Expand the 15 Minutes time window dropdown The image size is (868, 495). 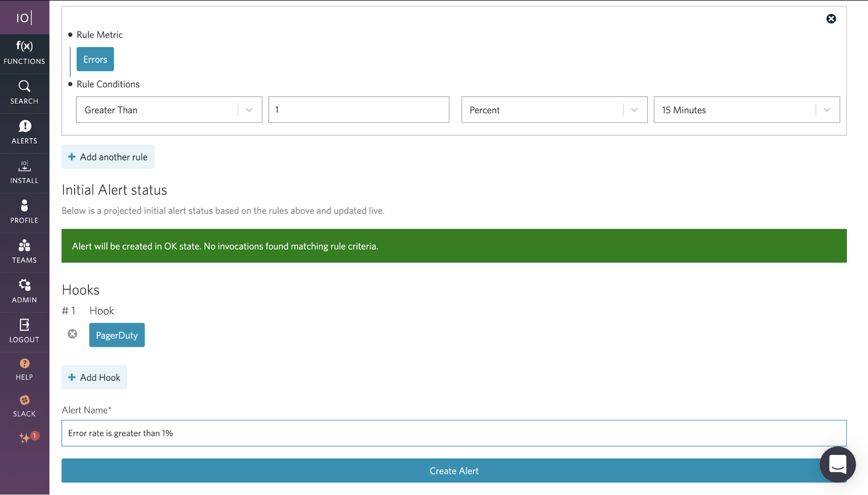(x=826, y=110)
